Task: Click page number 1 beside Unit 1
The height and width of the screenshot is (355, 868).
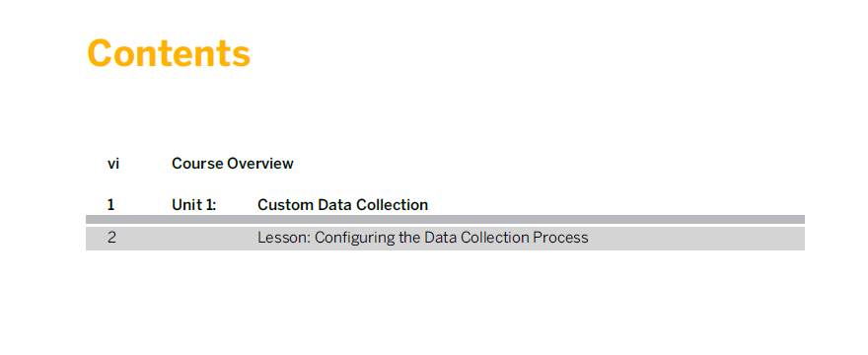Action: pyautogui.click(x=110, y=205)
